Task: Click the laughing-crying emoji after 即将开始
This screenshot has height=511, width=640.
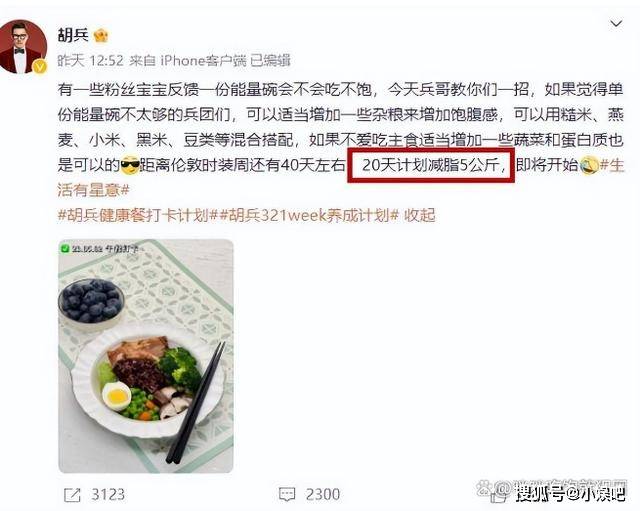Action: point(589,165)
